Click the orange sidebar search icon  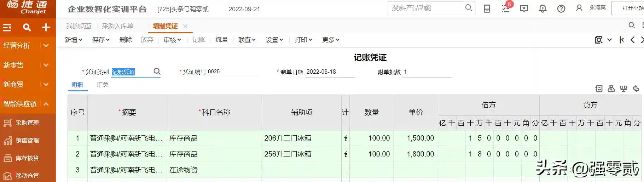pos(27,28)
